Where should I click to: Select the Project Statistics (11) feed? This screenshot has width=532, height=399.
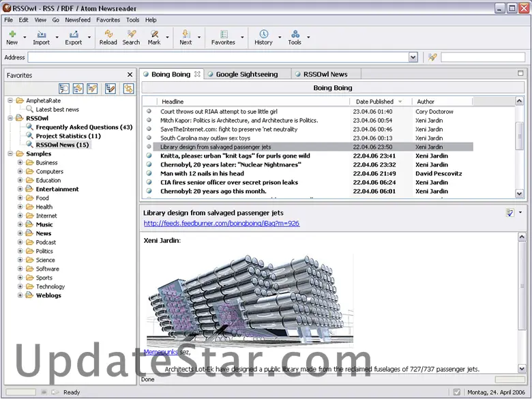tap(68, 136)
